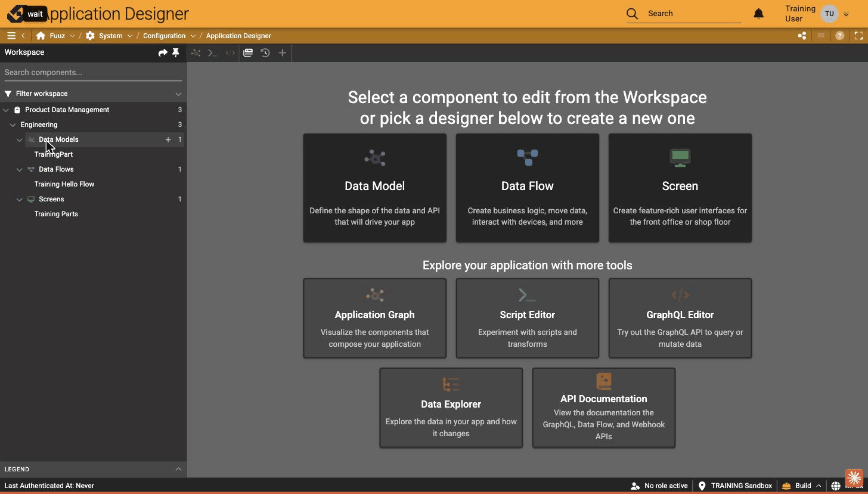Screen dimensions: 868x494
Task: Open the GraphQL Editor card
Action: pos(680,318)
